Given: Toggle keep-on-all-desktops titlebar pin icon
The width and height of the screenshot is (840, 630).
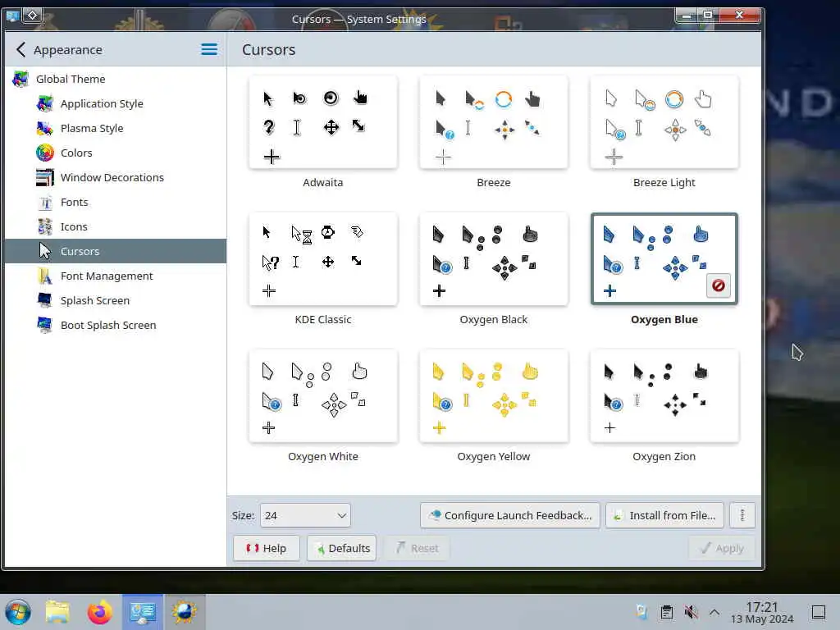Looking at the screenshot, I should (x=32, y=16).
